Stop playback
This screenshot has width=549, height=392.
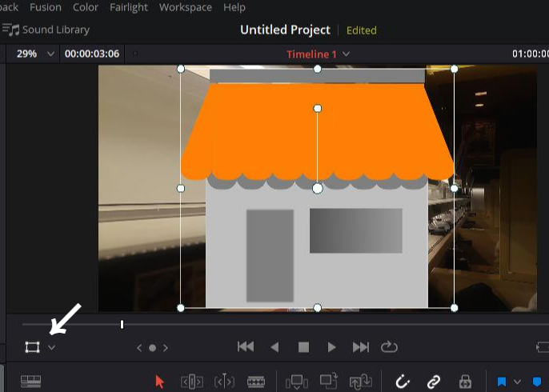[x=303, y=347]
